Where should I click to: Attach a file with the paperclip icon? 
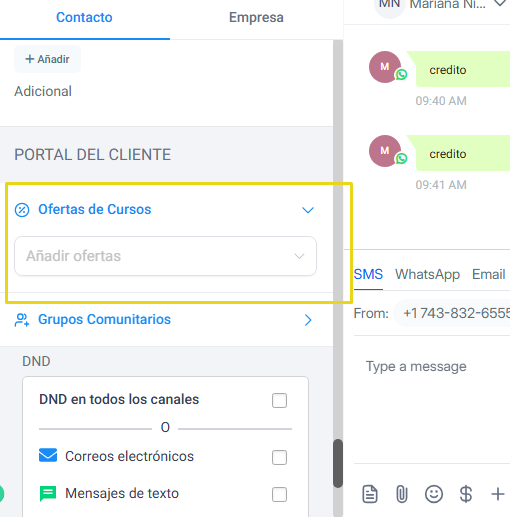pyautogui.click(x=402, y=494)
